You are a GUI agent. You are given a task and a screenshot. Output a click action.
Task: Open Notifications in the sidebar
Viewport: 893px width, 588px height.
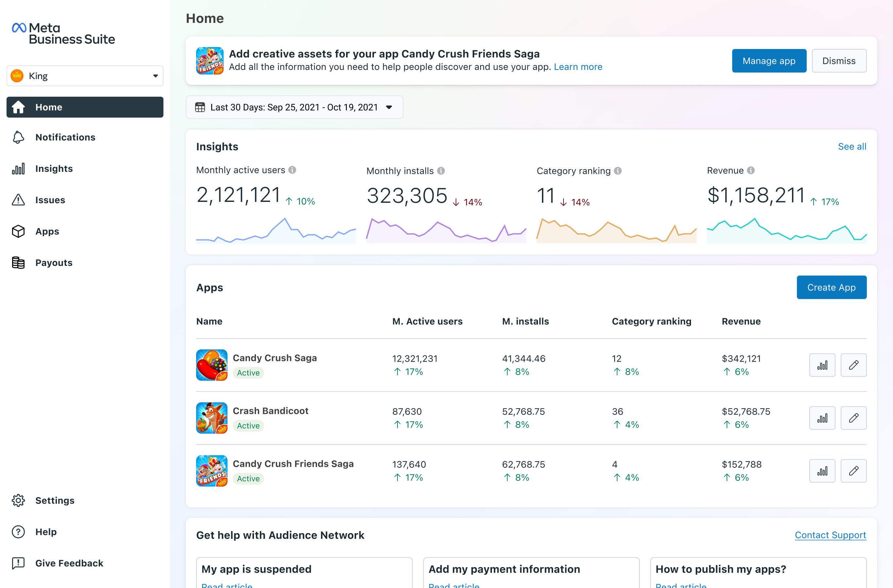(x=85, y=137)
